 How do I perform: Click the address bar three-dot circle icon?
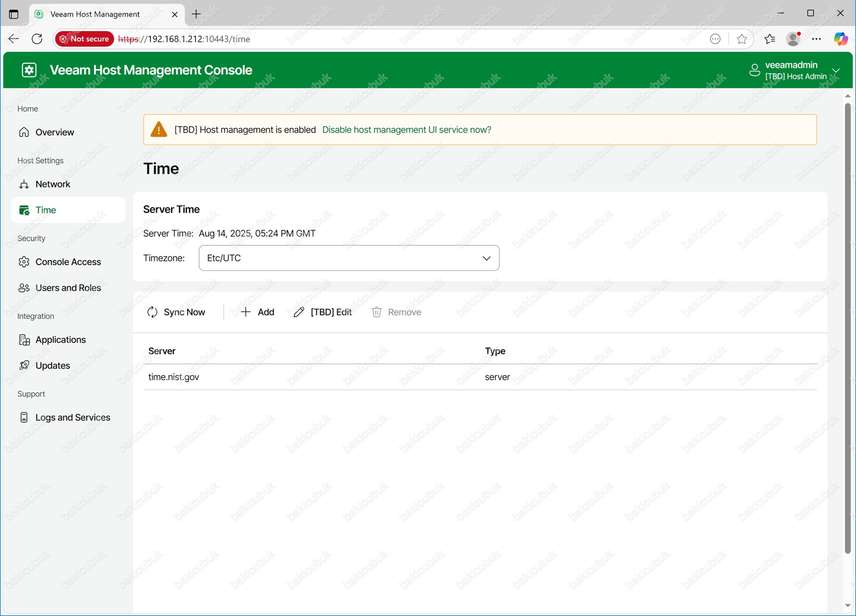pos(715,39)
